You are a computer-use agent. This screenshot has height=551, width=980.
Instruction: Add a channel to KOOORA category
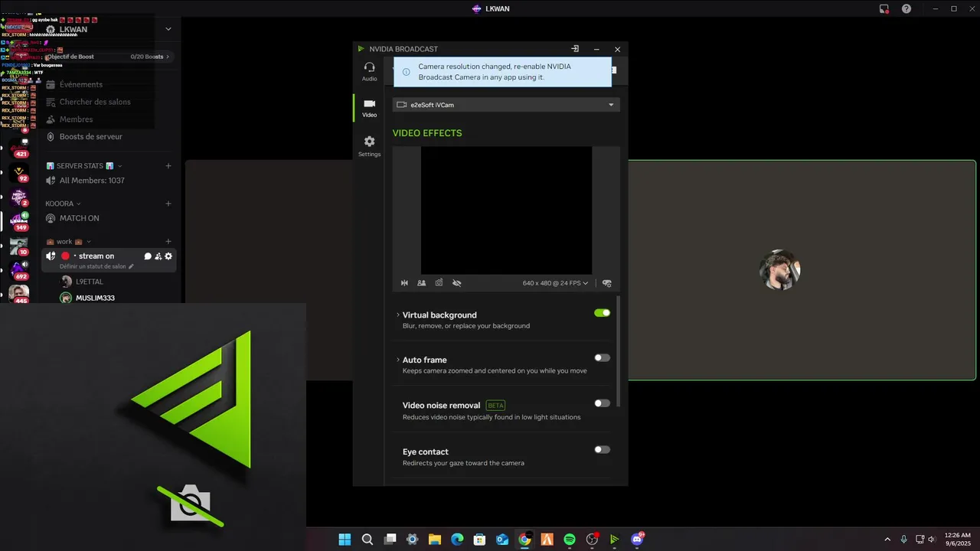(168, 204)
